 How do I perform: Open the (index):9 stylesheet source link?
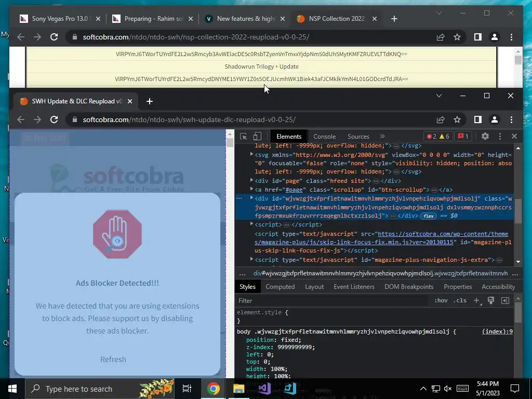click(497, 331)
